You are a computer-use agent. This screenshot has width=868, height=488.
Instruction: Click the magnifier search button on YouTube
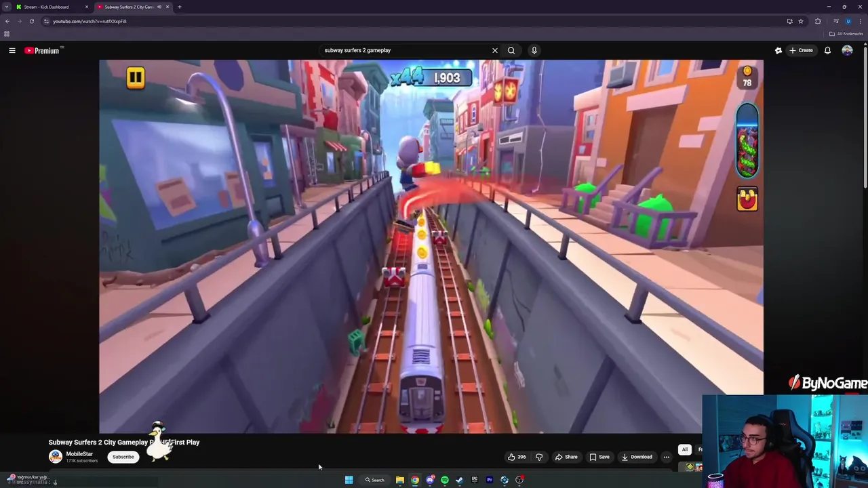click(x=511, y=50)
